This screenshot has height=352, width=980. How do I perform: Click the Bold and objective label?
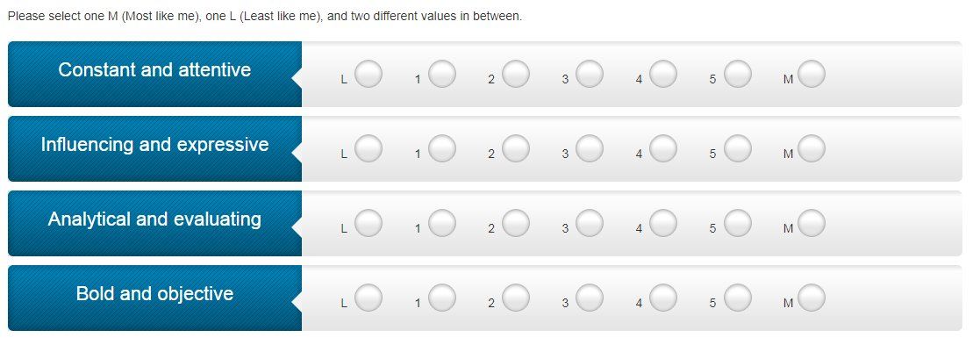click(154, 294)
